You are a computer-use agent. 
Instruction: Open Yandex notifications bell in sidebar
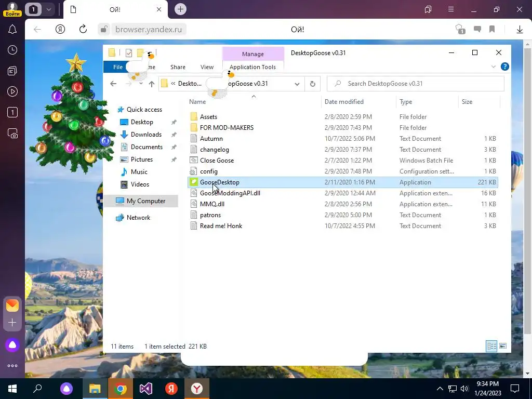[x=12, y=30]
